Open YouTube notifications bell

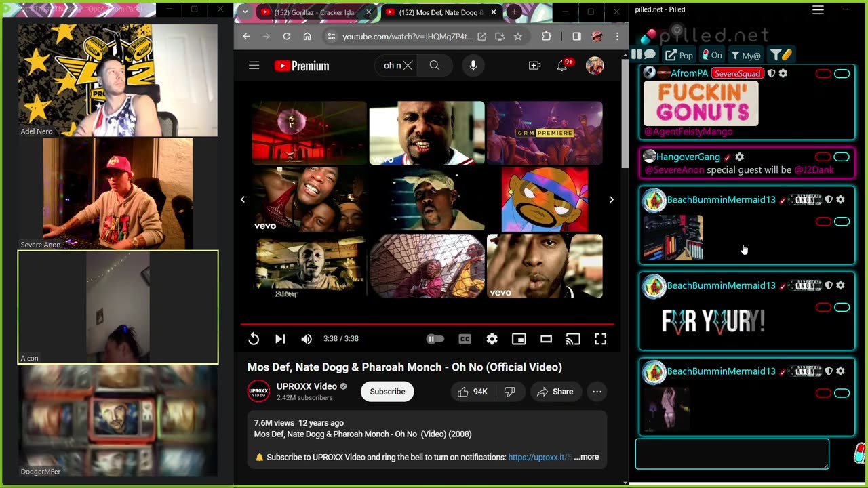click(x=563, y=66)
